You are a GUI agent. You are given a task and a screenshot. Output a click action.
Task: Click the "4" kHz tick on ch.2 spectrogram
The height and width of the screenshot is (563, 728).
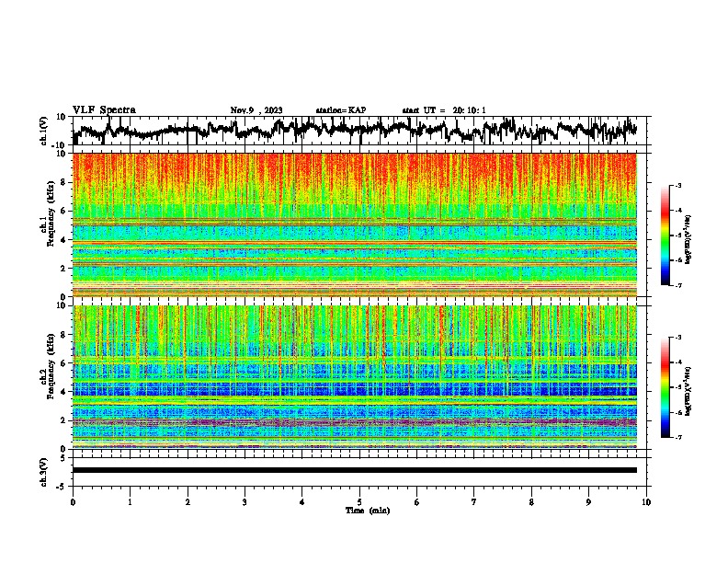(64, 392)
